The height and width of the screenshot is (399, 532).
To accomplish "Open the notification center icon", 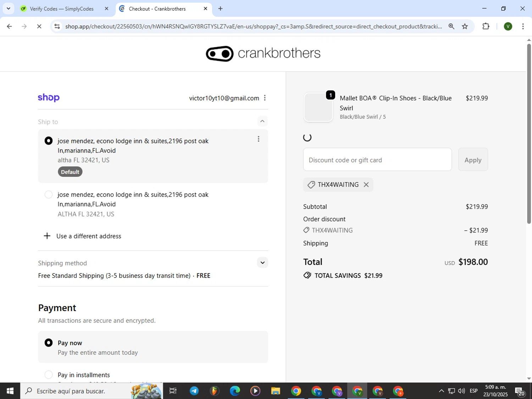I will pyautogui.click(x=520, y=391).
